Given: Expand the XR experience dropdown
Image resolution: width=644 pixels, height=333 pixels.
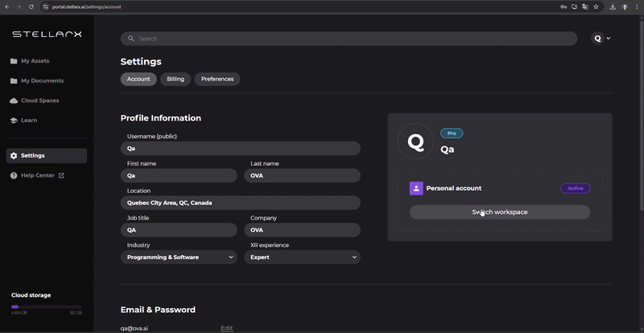Looking at the screenshot, I should (302, 257).
